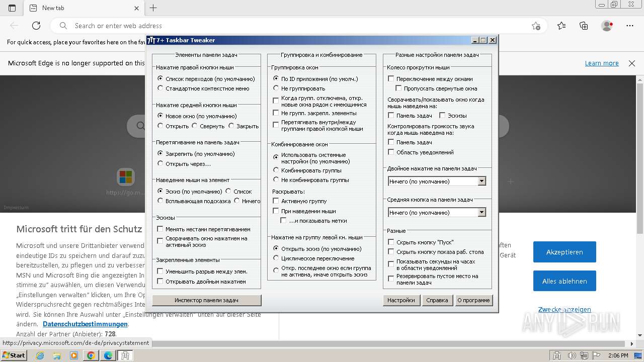Enable Область уведомлений volume checkbox
644x362 pixels.
(421, 152)
